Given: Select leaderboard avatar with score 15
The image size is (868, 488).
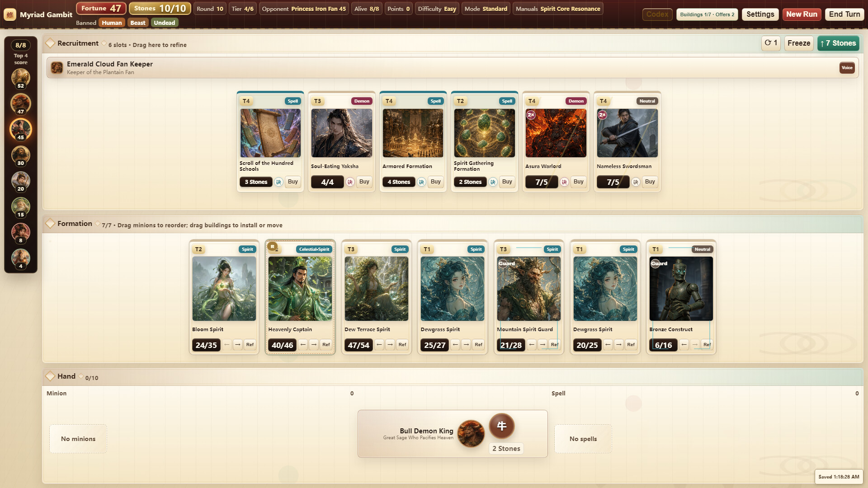Looking at the screenshot, I should coord(21,206).
